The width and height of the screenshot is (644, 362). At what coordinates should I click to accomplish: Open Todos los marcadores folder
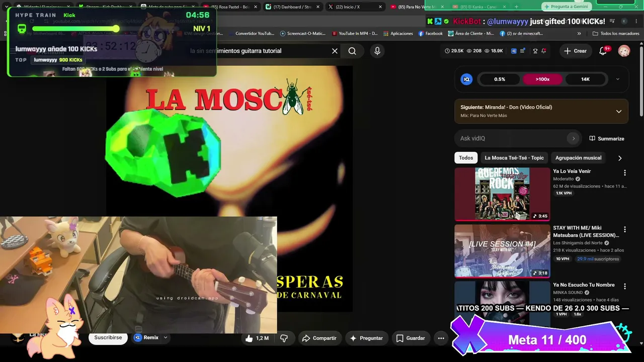[x=615, y=34]
